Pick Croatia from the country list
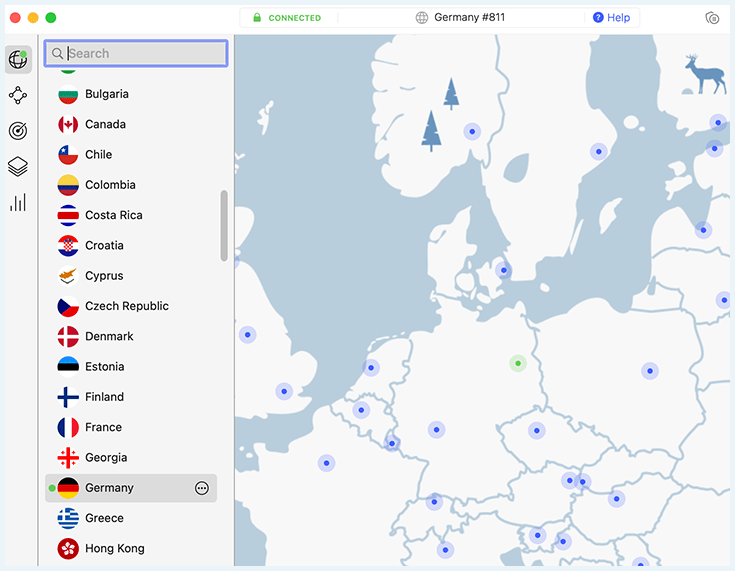This screenshot has height=571, width=735. click(x=131, y=245)
